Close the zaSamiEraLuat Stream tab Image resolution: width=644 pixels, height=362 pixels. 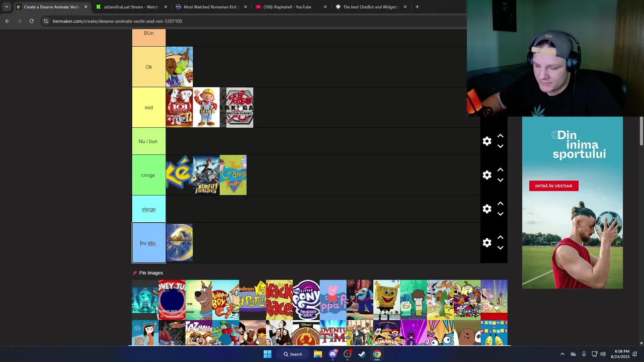pyautogui.click(x=166, y=7)
